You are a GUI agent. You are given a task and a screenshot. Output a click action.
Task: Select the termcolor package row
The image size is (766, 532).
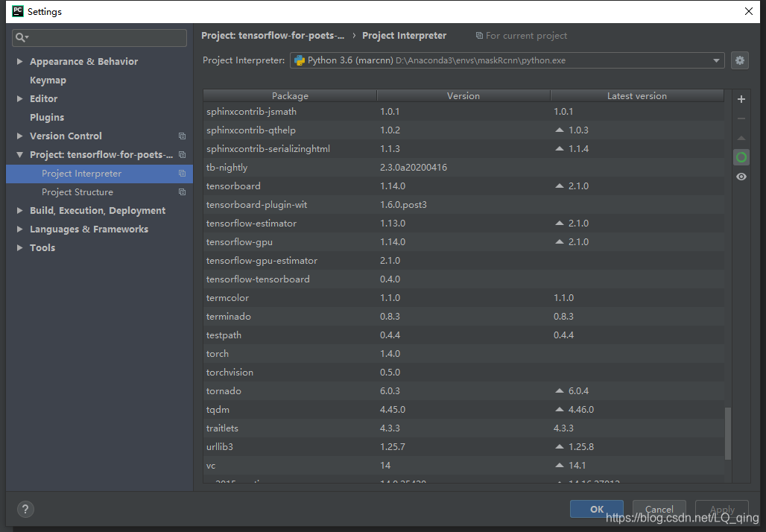pyautogui.click(x=463, y=297)
